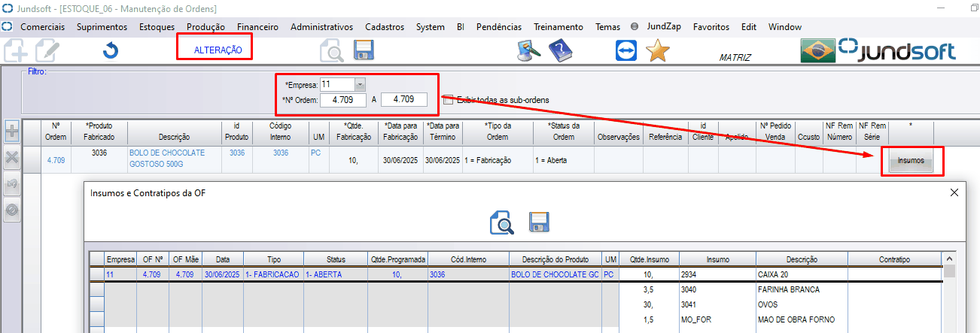The image size is (980, 333).
Task: Select the FARINHA BRANCA insumo row
Action: (x=788, y=289)
